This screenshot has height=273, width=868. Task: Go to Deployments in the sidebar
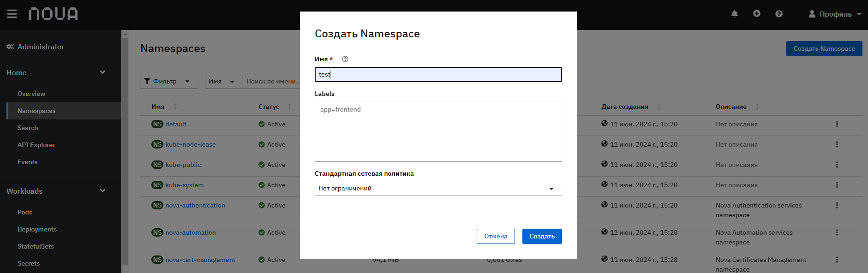pyautogui.click(x=37, y=229)
